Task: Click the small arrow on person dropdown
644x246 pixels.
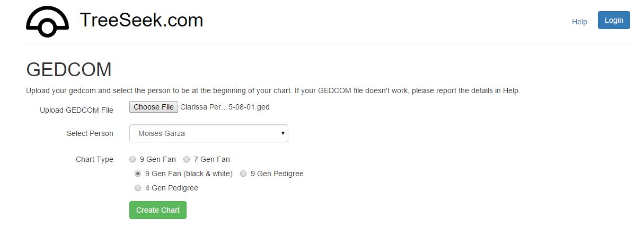Action: (x=283, y=133)
